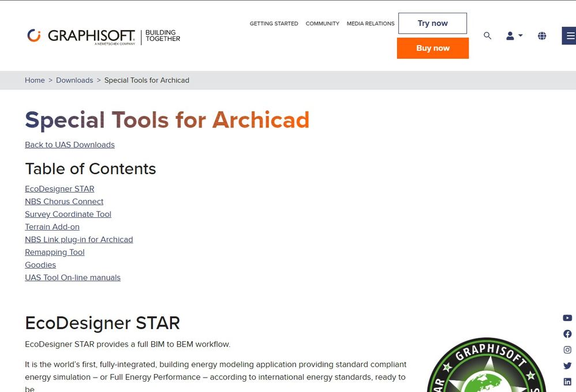Click the Graphisoft EcoDesigner STAR badge image
This screenshot has width=576, height=392.
point(487,365)
